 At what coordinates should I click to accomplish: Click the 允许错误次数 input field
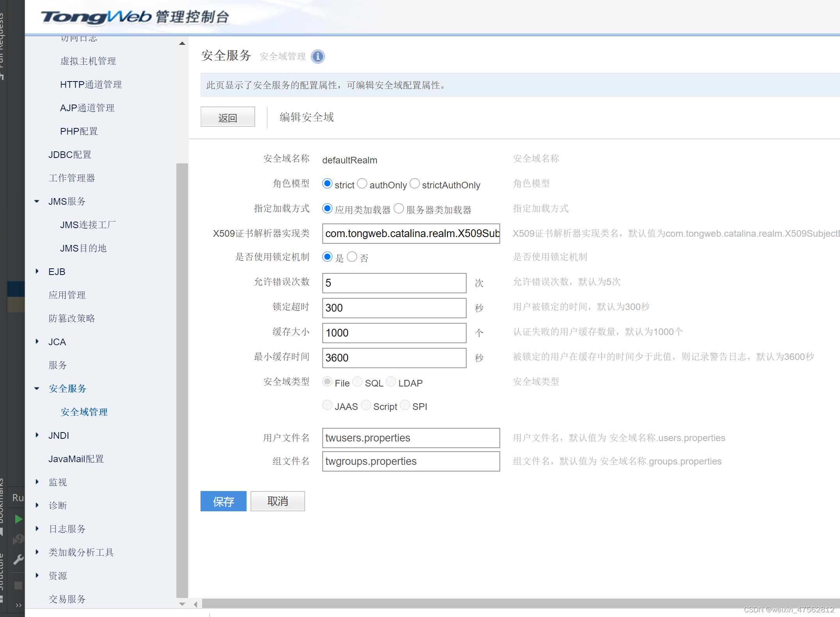point(394,283)
